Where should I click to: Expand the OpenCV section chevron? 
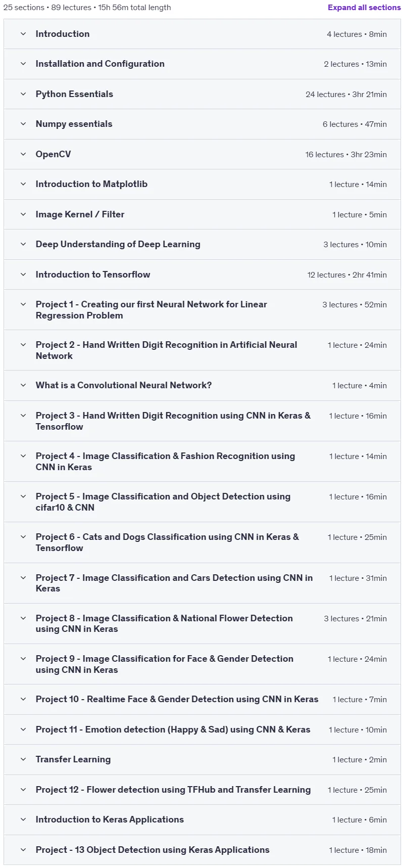click(x=23, y=154)
